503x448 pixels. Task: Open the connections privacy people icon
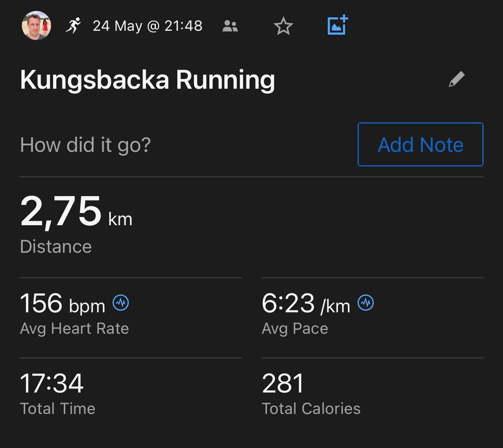[x=230, y=26]
